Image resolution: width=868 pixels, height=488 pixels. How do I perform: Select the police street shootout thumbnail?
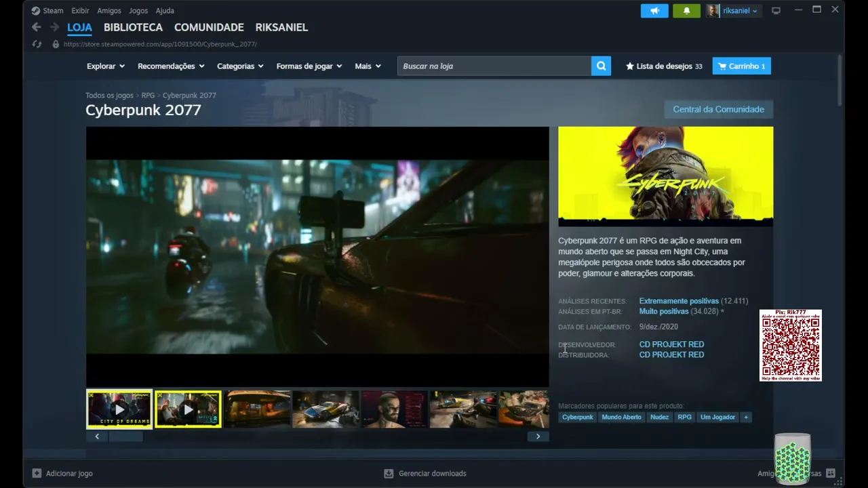pyautogui.click(x=462, y=409)
